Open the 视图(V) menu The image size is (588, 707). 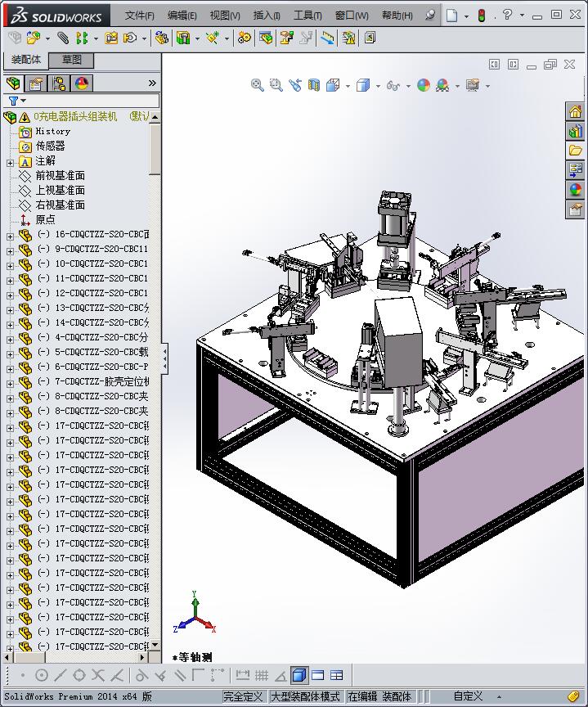225,16
